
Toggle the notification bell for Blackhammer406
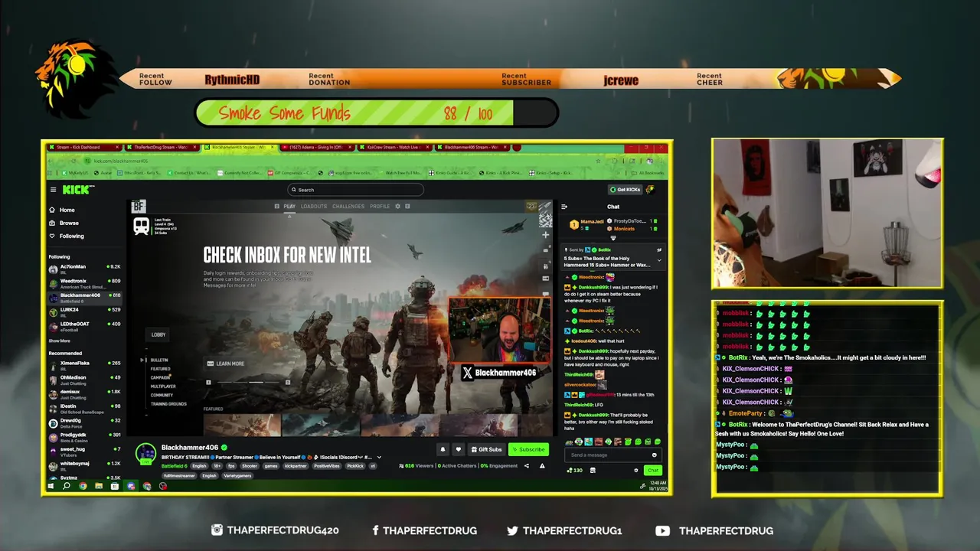pyautogui.click(x=443, y=449)
